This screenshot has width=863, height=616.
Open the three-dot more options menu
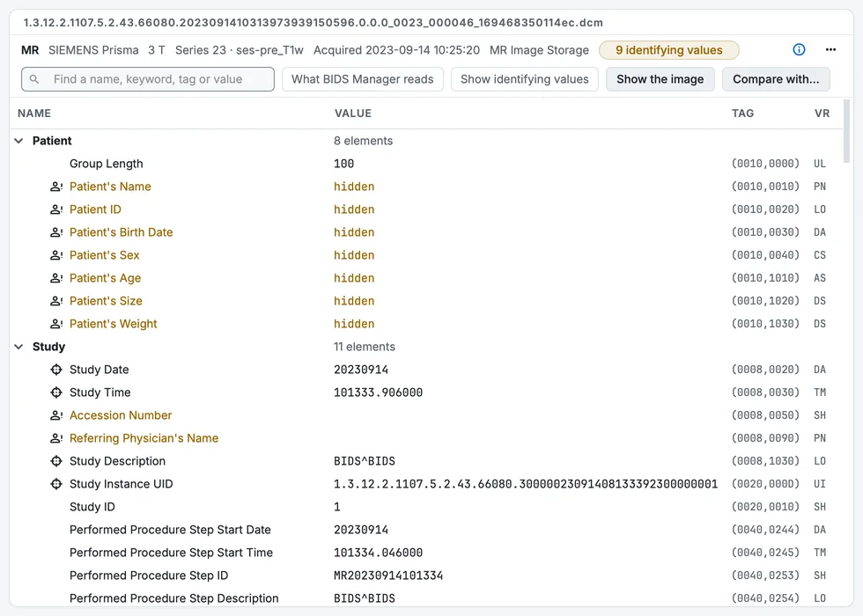830,50
